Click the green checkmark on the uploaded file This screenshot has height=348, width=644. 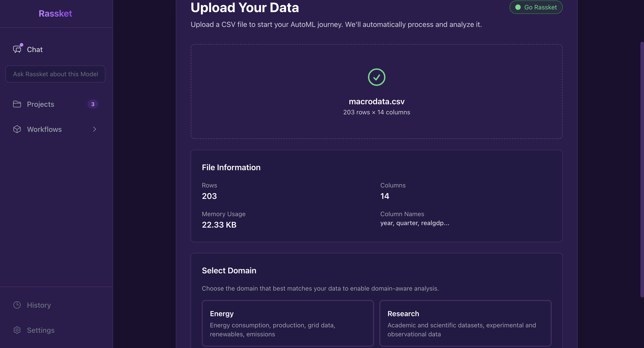point(376,77)
